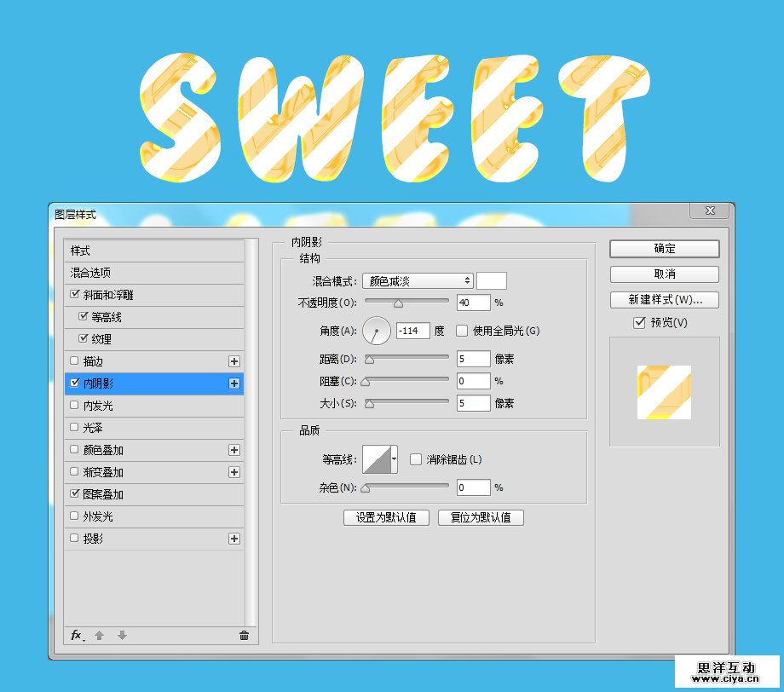Click plus icon next to 渐变叠加
The height and width of the screenshot is (692, 784).
tap(234, 472)
